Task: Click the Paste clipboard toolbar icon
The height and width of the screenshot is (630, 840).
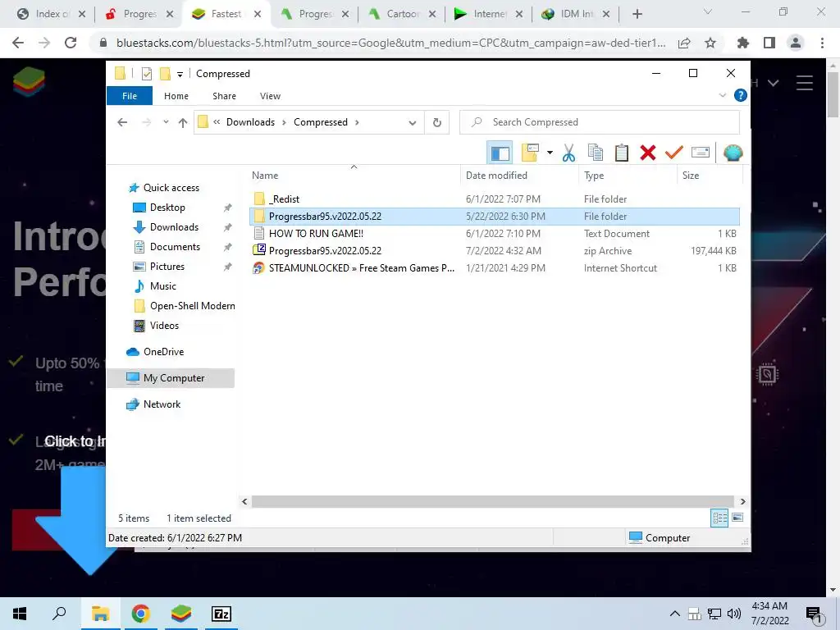Action: tap(622, 153)
